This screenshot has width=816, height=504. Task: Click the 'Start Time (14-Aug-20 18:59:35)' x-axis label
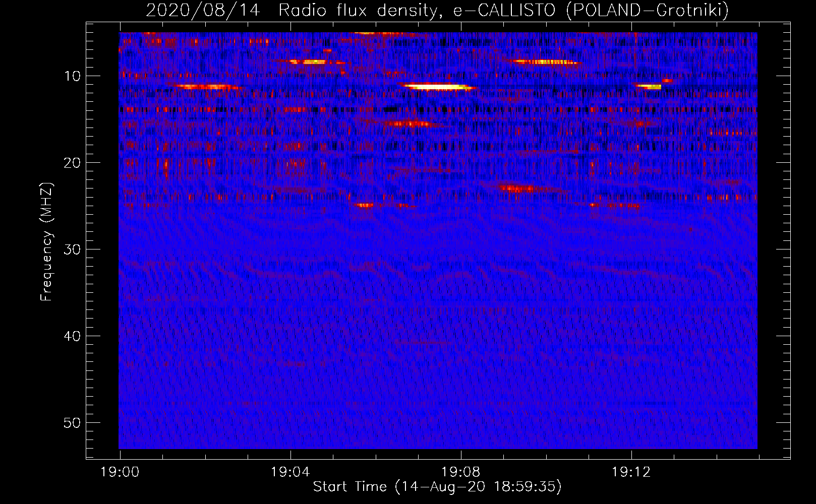point(437,487)
